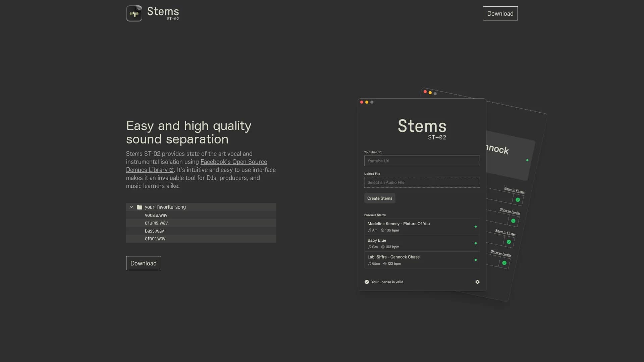Click the second Show in Finder link, back window
The height and width of the screenshot is (362, 644).
pyautogui.click(x=510, y=211)
